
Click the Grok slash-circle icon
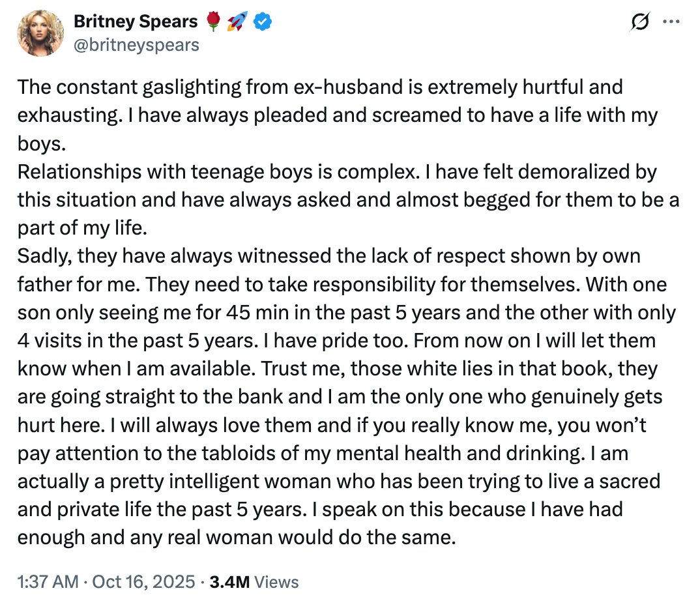click(x=640, y=22)
